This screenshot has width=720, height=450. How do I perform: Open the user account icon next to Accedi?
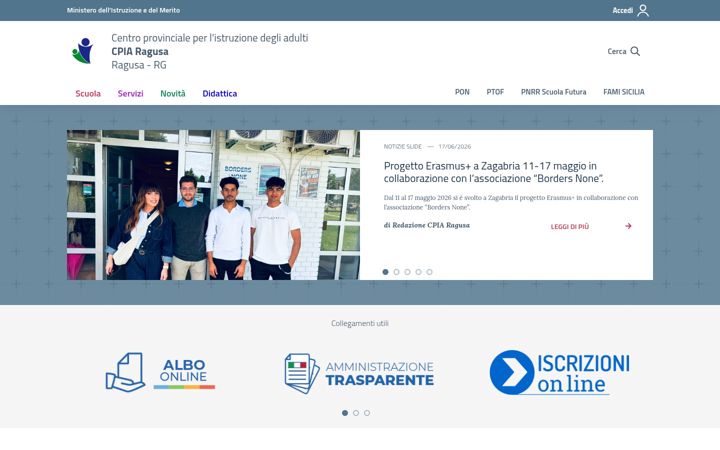click(x=643, y=10)
